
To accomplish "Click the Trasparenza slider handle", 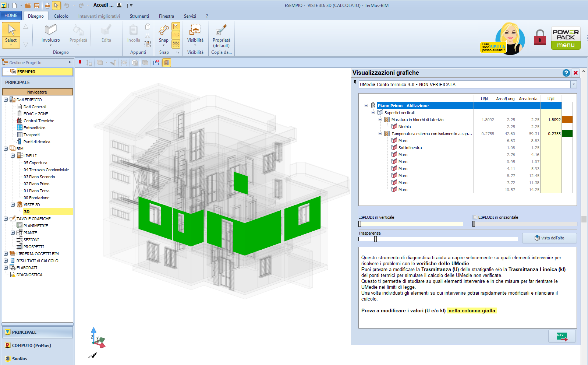I will point(375,239).
